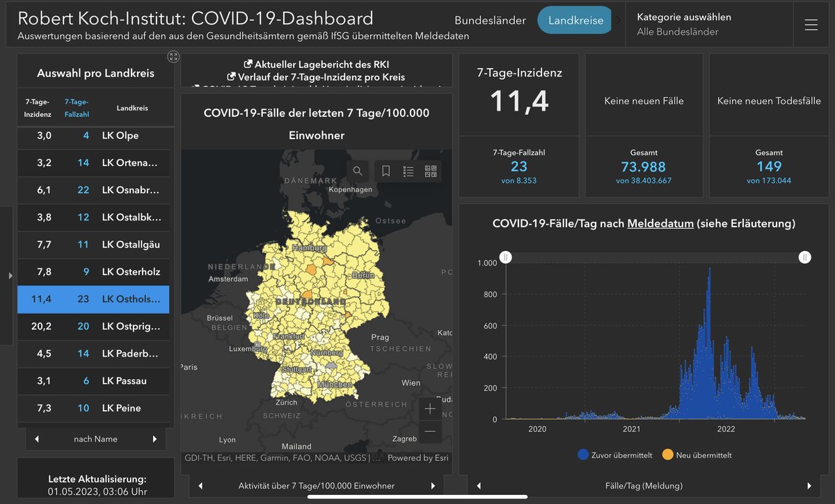Click the Letzte Aktualisierung date text
This screenshot has height=504, width=835.
click(x=96, y=491)
